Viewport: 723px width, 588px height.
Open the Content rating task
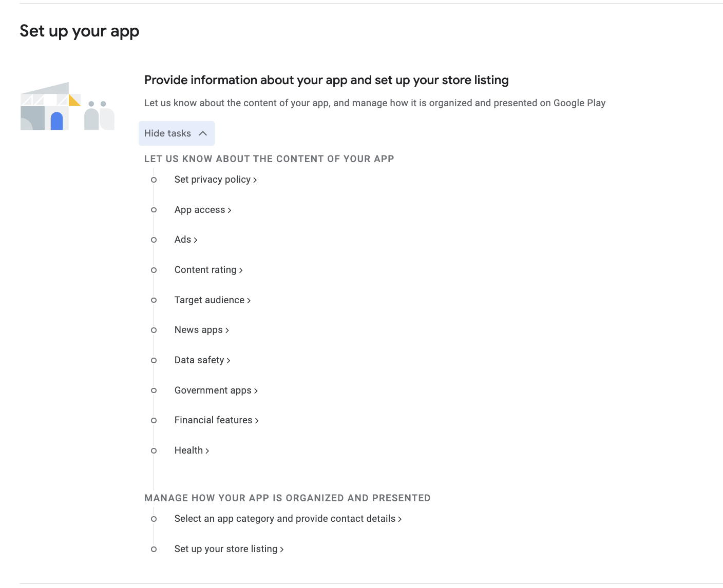(205, 270)
